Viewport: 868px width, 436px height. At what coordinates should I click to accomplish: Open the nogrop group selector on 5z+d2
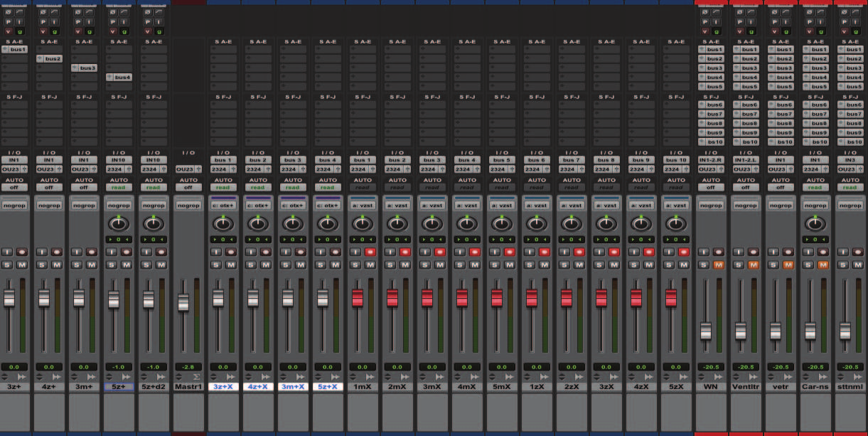coord(154,205)
